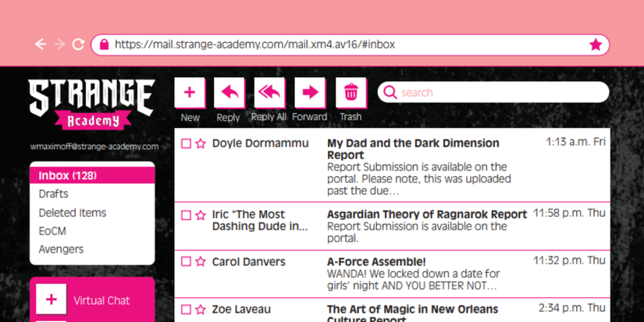Open the A-Force Assemble! email
This screenshot has height=322, width=644.
[376, 262]
